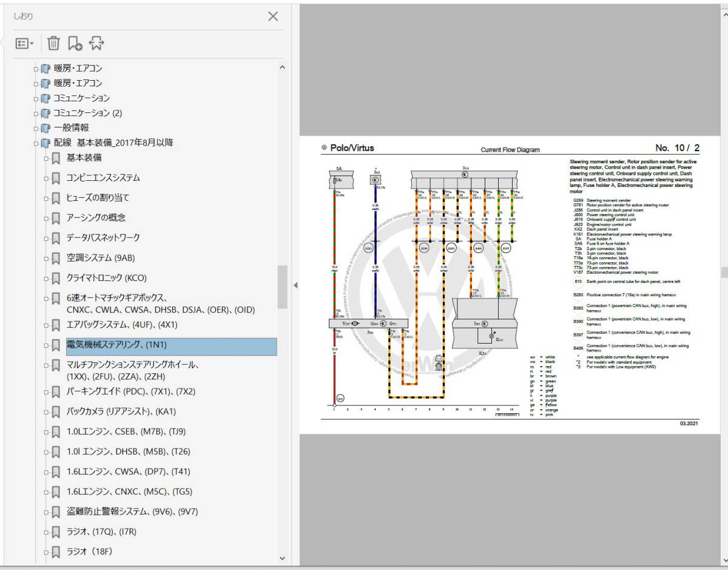
Task: Expand the first 暖房・エアコン bookmark
Action: point(36,69)
